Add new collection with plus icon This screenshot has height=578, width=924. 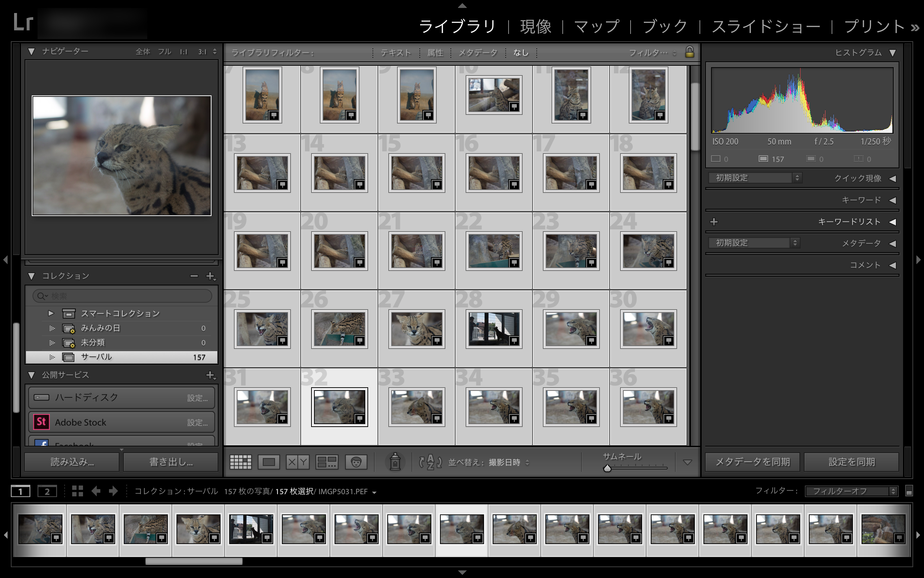[210, 276]
